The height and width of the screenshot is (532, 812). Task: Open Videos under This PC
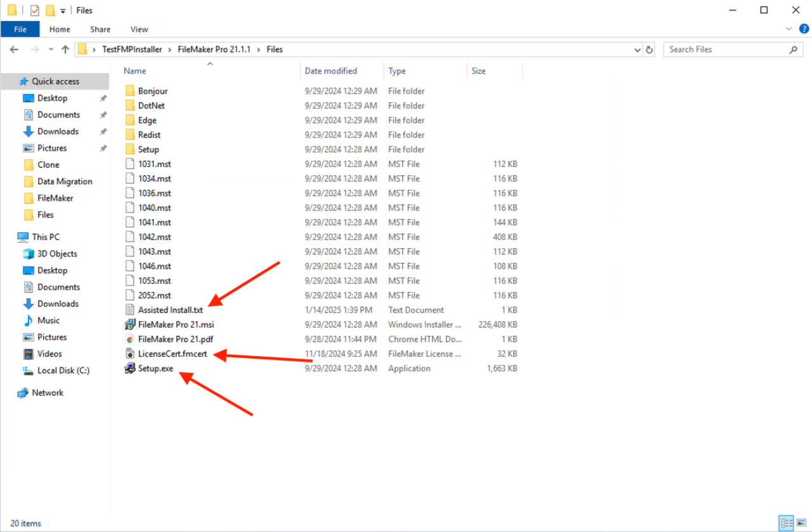[49, 354]
